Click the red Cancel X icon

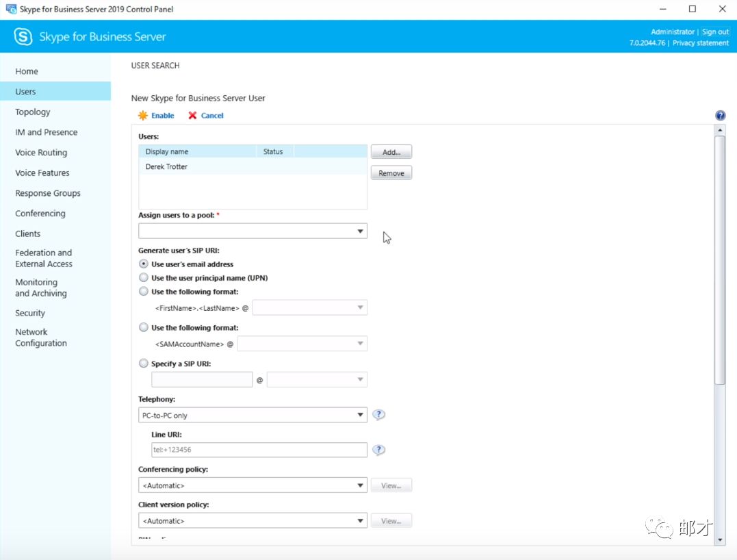coord(193,116)
